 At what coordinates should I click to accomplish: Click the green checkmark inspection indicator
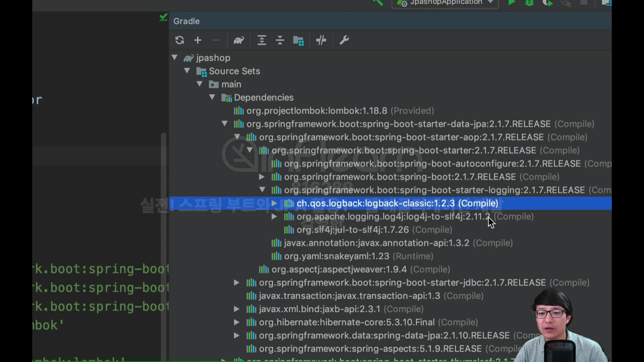[163, 17]
